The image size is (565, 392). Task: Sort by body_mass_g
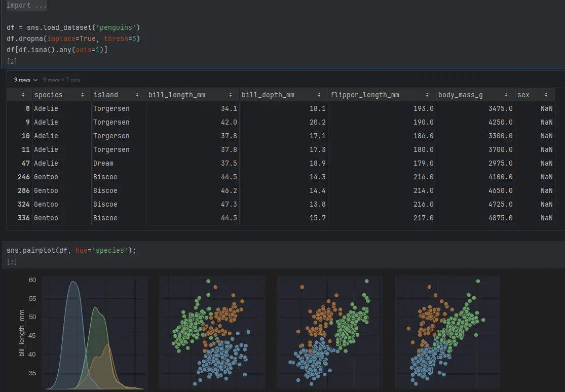[506, 95]
